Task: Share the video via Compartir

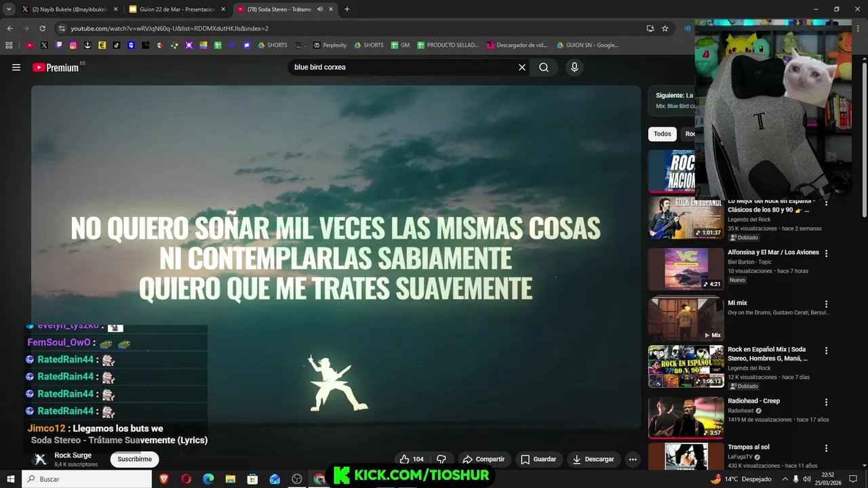Action: click(484, 459)
